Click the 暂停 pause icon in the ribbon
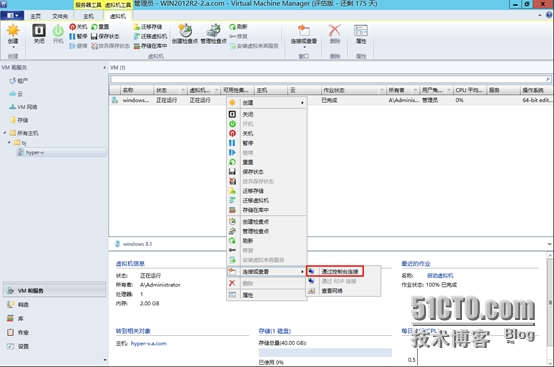 pos(72,36)
